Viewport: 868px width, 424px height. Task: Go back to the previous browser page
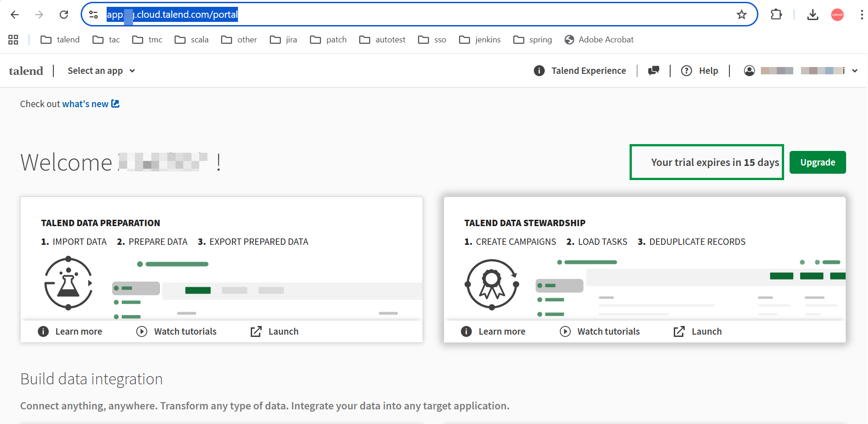tap(15, 15)
